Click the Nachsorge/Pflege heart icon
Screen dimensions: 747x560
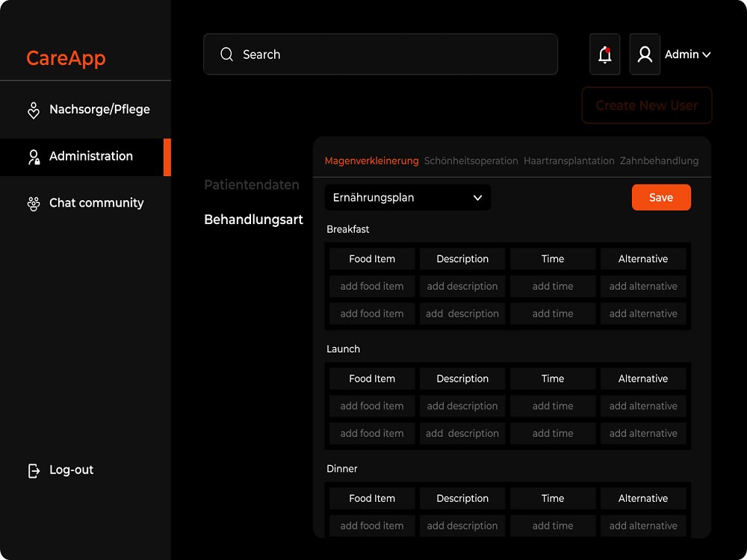point(34,111)
